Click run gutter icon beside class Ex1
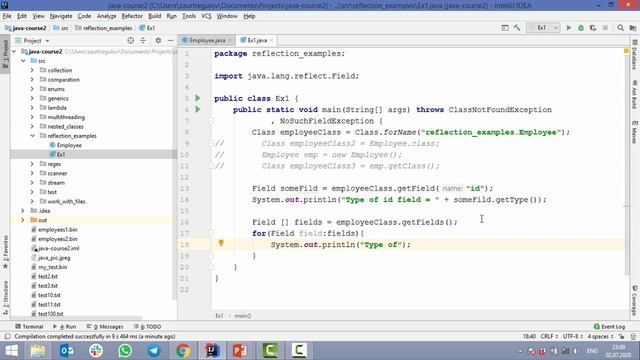Image resolution: width=640 pixels, height=360 pixels. (198, 98)
